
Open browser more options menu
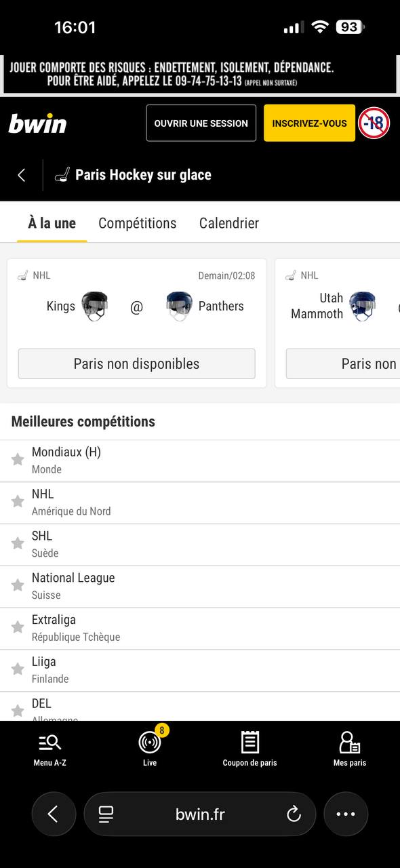(x=346, y=814)
